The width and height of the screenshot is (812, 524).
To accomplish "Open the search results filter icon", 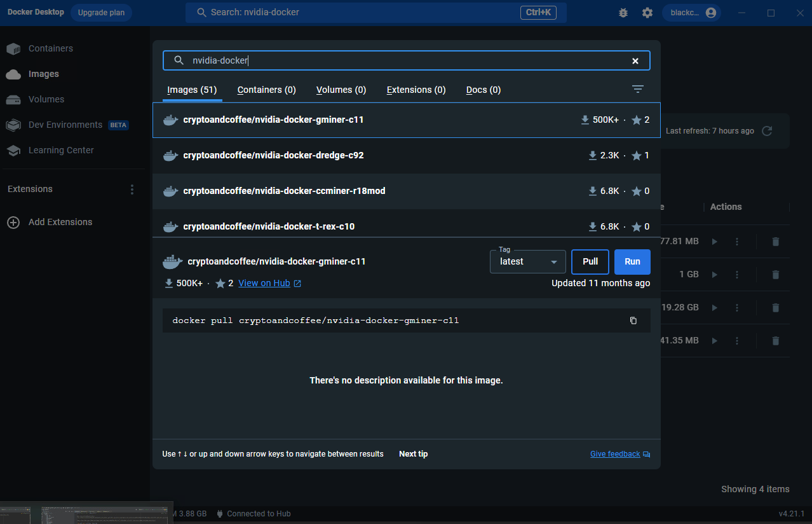I will click(x=638, y=89).
